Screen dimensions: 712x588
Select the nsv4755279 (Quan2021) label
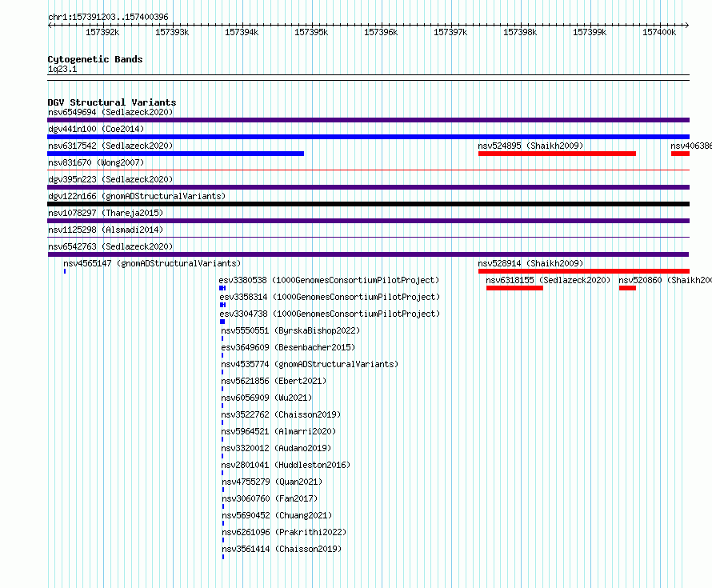click(x=272, y=482)
